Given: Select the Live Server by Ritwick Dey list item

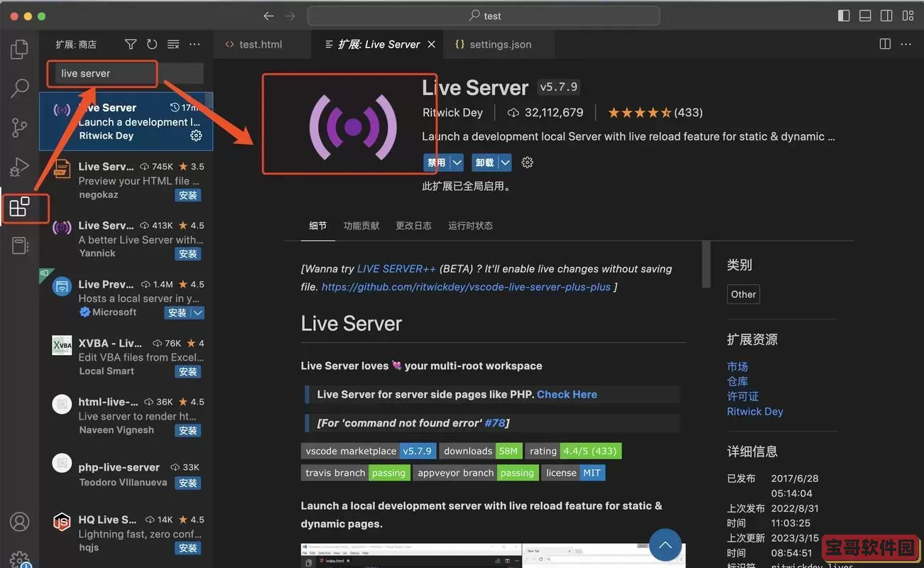Looking at the screenshot, I should point(126,121).
